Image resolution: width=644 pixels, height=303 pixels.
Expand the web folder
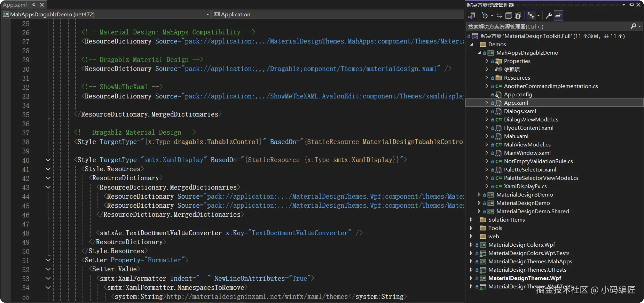(x=472, y=237)
